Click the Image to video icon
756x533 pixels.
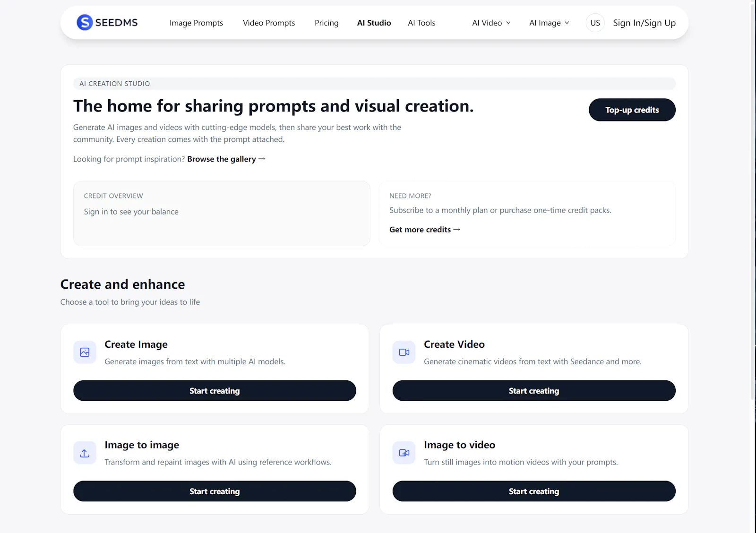click(x=404, y=453)
